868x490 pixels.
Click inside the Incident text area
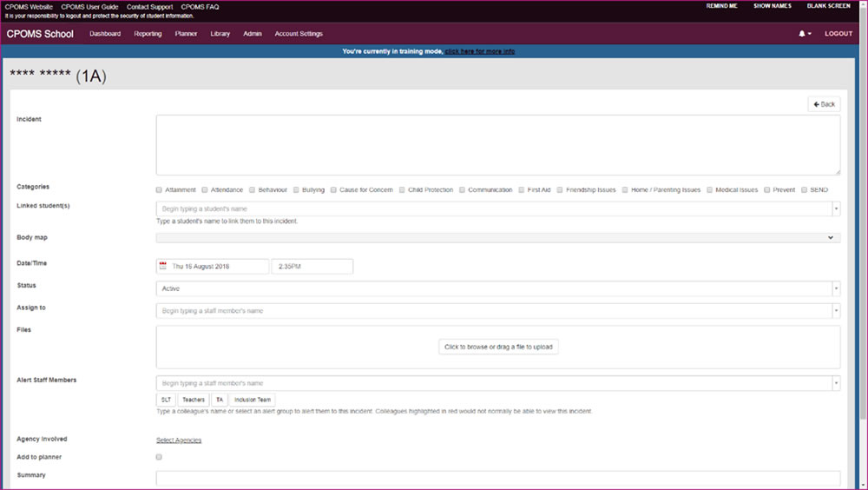498,145
